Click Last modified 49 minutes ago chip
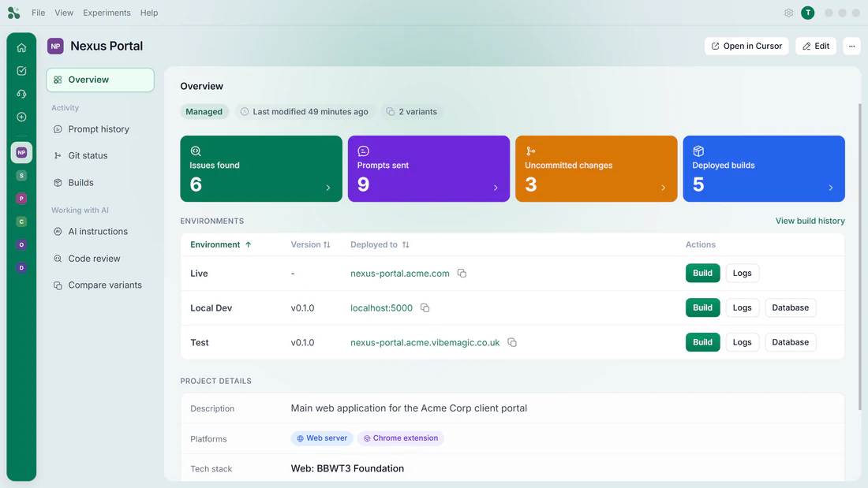 coord(305,112)
